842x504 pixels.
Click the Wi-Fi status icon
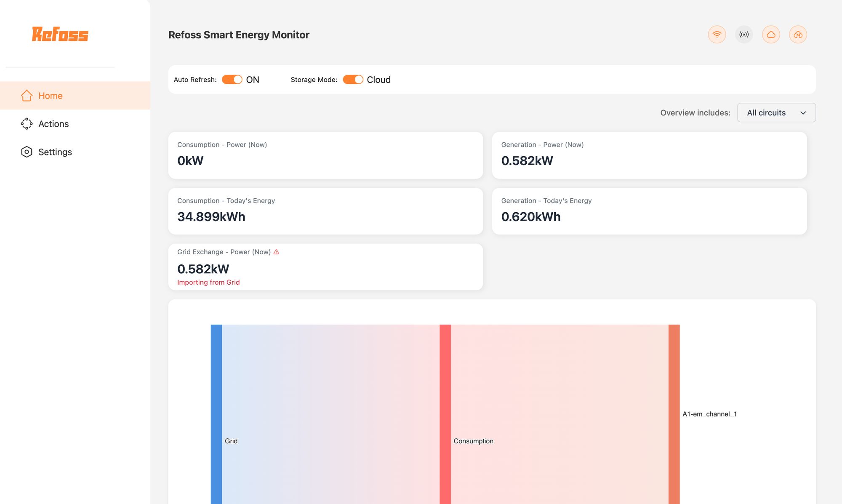(x=717, y=35)
